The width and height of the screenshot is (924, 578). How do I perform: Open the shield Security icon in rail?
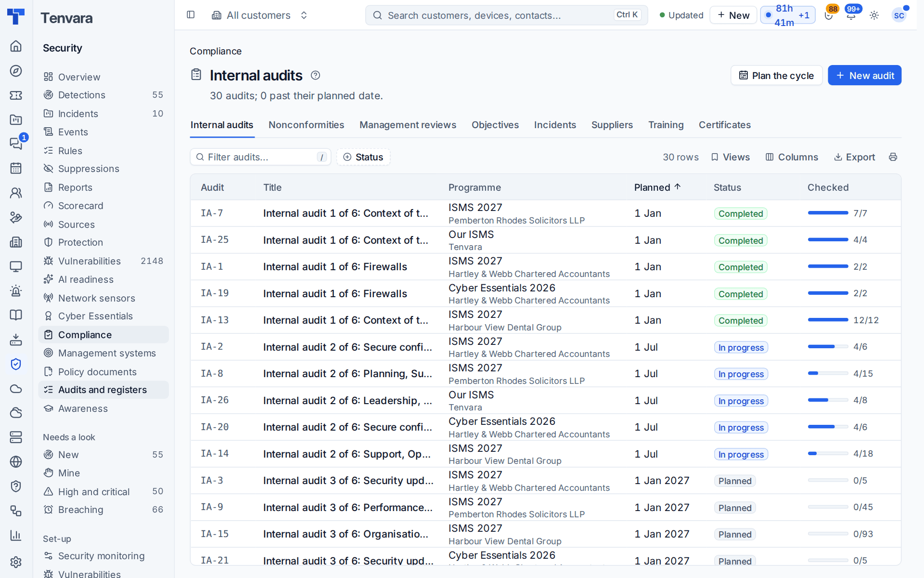(16, 364)
